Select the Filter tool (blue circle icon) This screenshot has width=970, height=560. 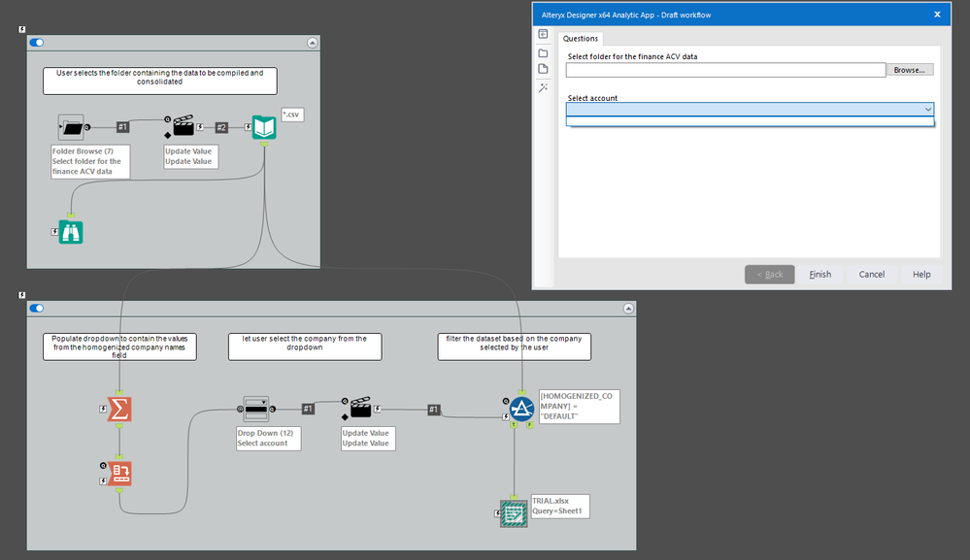521,409
